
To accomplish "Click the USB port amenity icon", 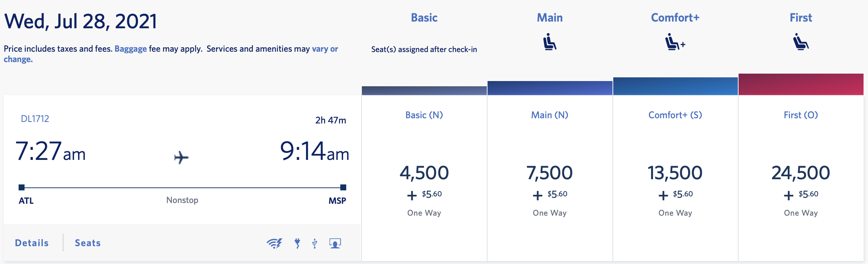I will point(314,243).
